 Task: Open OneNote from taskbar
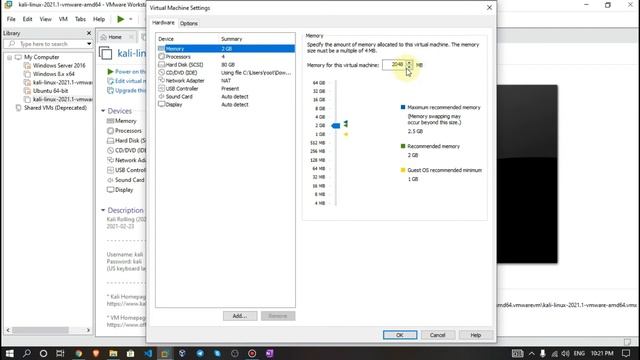(269, 353)
